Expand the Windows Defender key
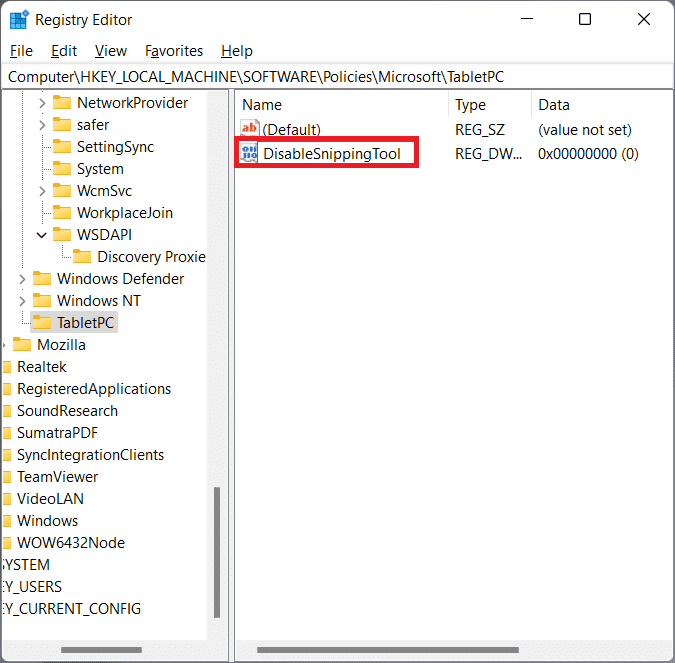 click(x=22, y=279)
